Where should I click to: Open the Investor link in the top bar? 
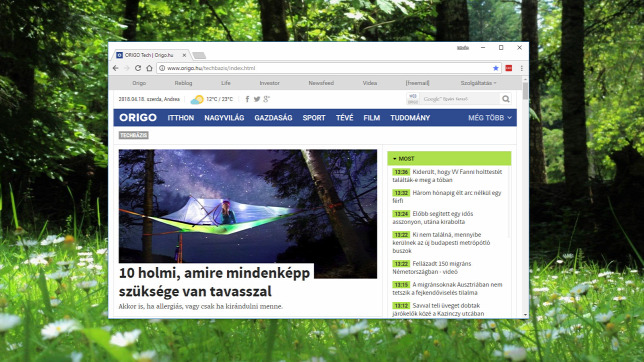(269, 83)
